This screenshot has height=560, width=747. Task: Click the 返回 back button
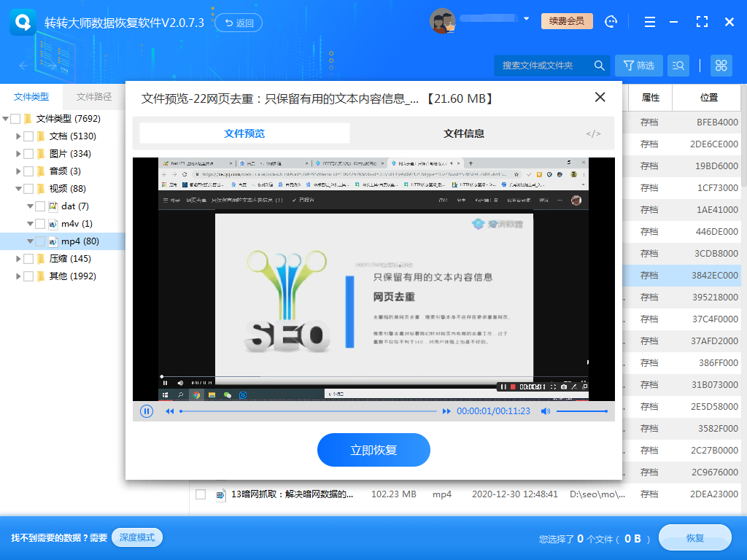239,23
